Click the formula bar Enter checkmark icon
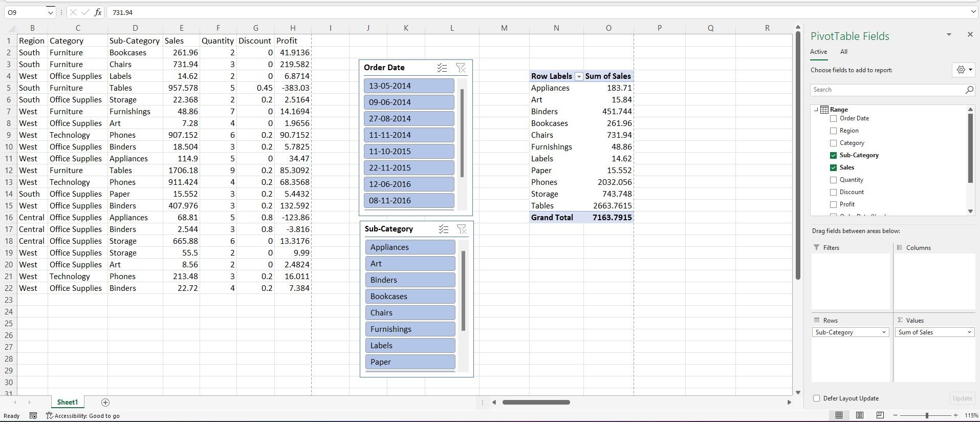Image resolution: width=980 pixels, height=422 pixels. tap(85, 12)
